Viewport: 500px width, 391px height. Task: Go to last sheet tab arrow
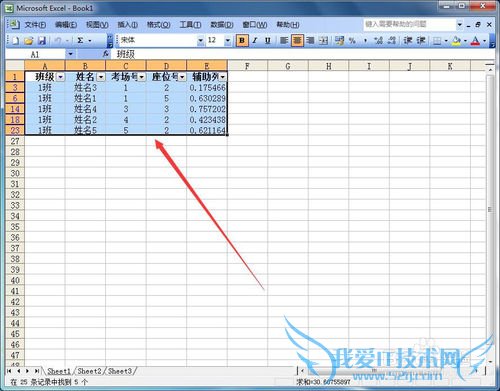(37, 371)
